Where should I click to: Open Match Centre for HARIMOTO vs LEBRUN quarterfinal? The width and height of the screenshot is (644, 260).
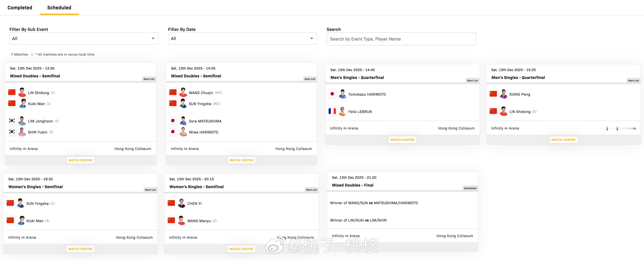[x=402, y=140]
